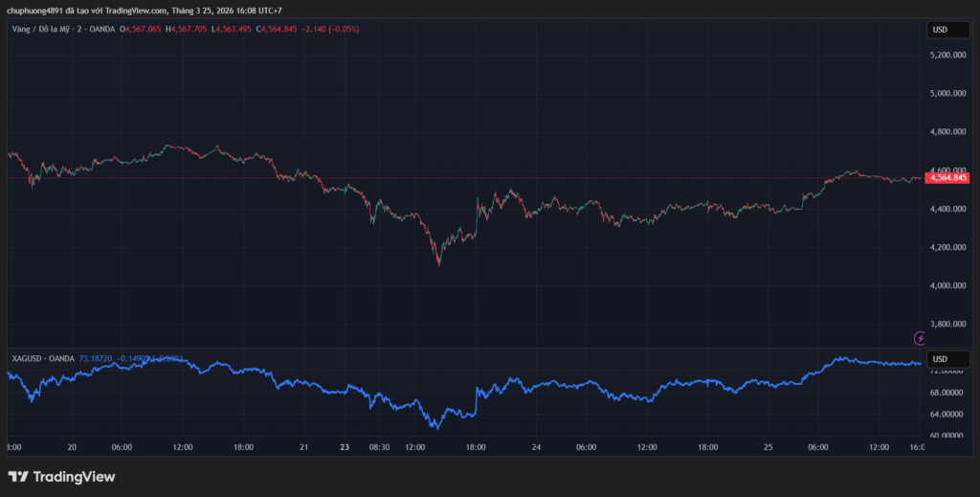Viewport: 980px width, 497px height.
Task: Click the 24 date marker on time axis
Action: coord(537,447)
